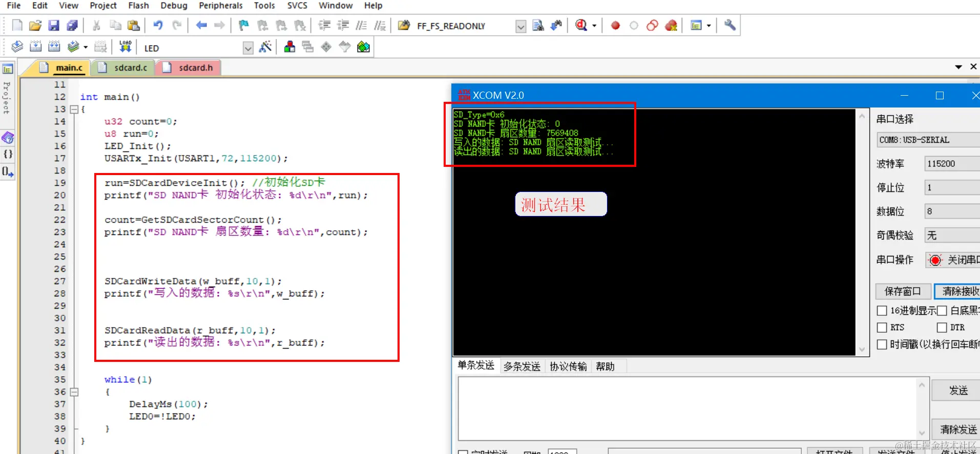
Task: Click the 清除发送 button
Action: click(957, 429)
